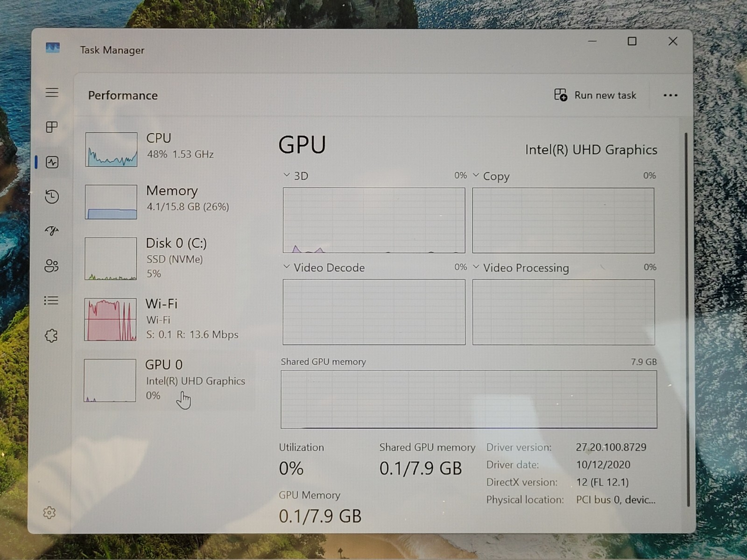Open the Startup apps icon
The image size is (747, 560).
pos(52,231)
